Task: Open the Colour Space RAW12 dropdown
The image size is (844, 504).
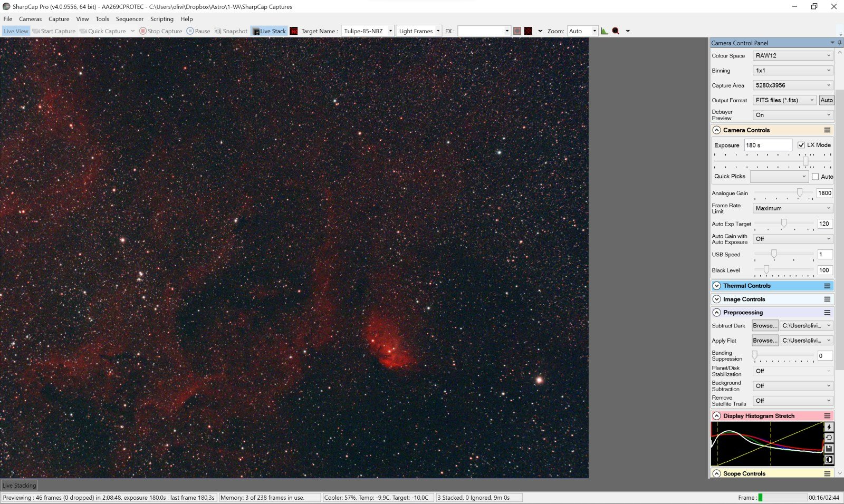Action: coord(792,56)
